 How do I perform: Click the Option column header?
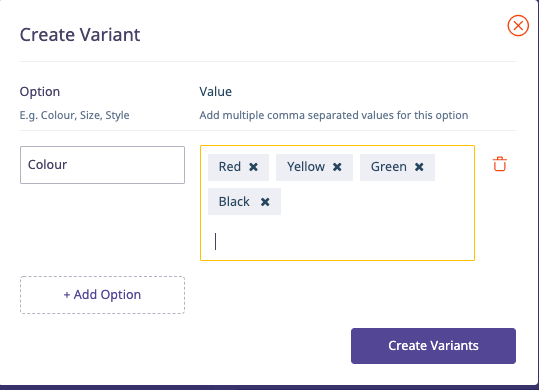40,92
